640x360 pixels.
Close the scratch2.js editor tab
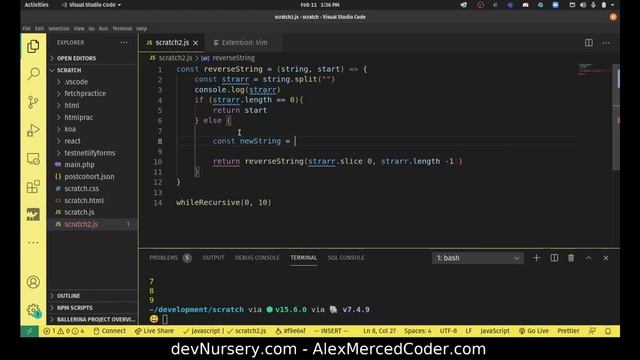196,42
